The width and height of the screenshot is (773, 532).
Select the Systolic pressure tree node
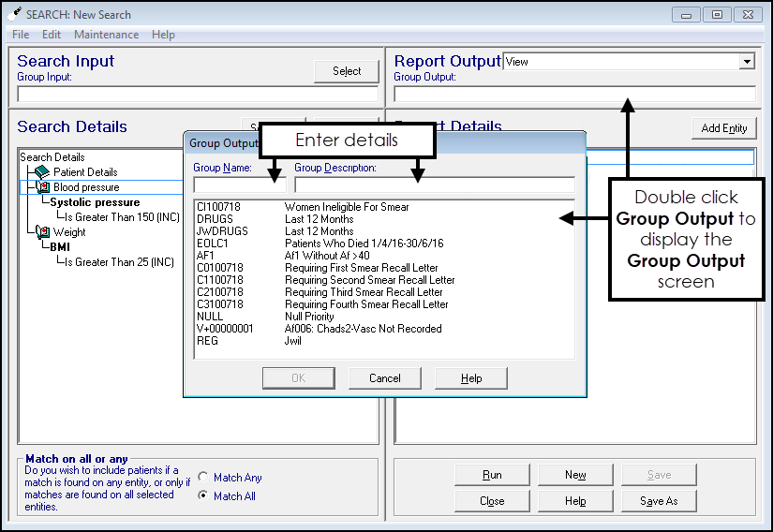tap(95, 202)
